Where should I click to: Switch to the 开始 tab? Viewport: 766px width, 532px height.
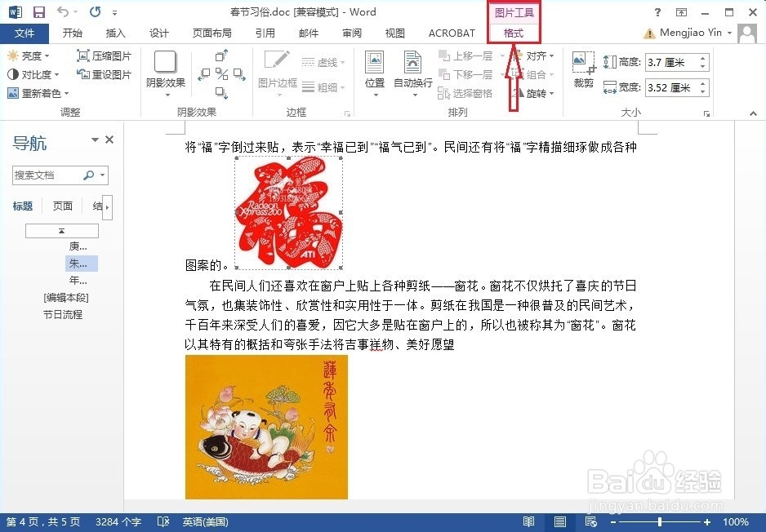(x=73, y=33)
